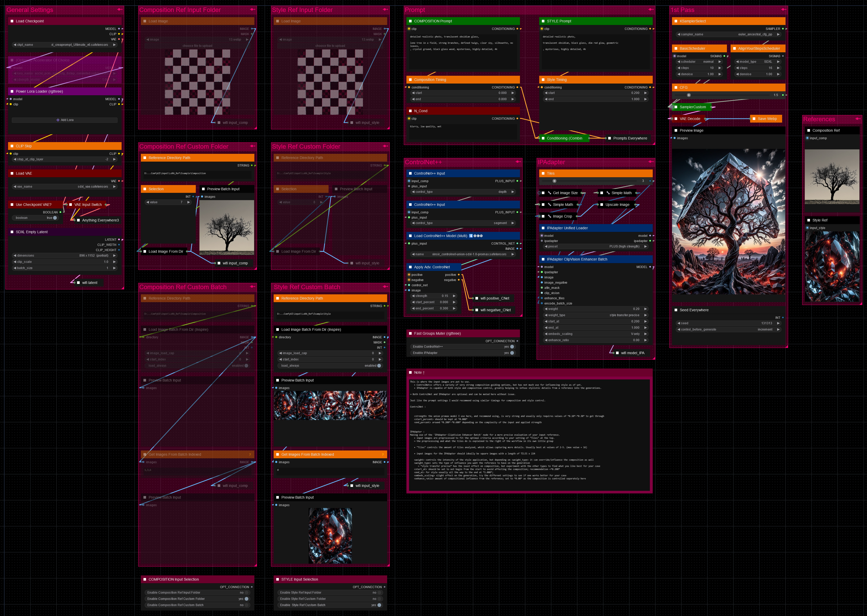Screen dimensions: 867x616
Task: Click the wrench icon on Image Crop node
Action: [x=549, y=216]
